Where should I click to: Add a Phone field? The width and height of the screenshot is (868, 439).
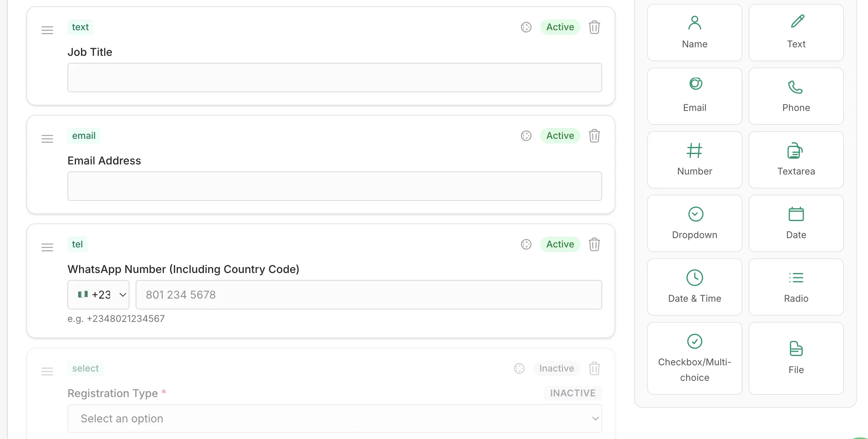pyautogui.click(x=796, y=96)
